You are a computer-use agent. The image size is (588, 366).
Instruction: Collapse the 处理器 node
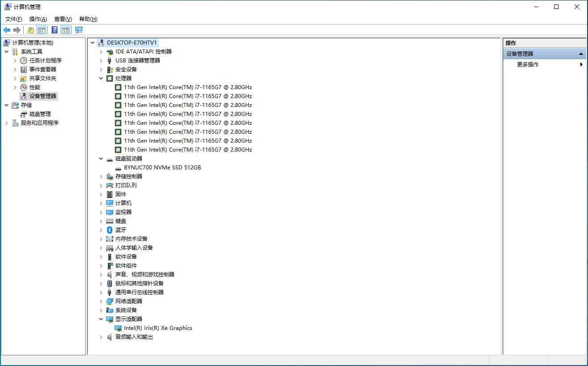[101, 78]
